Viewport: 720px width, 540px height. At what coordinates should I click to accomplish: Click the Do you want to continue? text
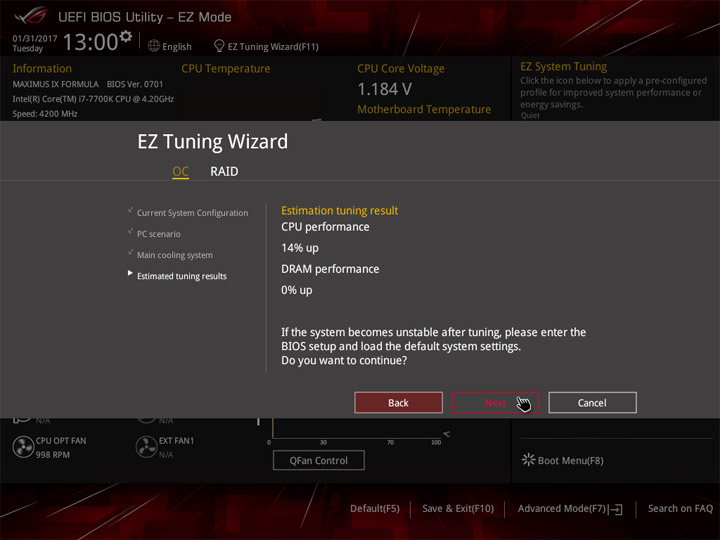tap(344, 360)
